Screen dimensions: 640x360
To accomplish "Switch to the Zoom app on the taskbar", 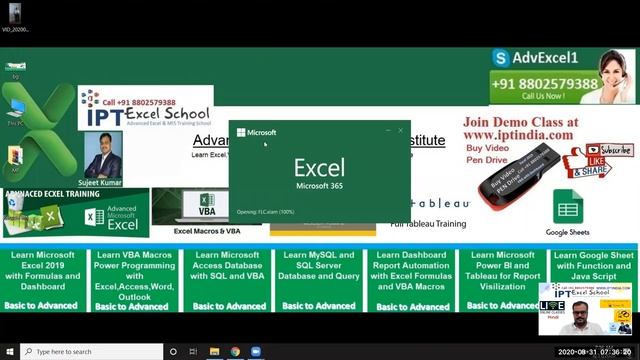I will click(256, 351).
